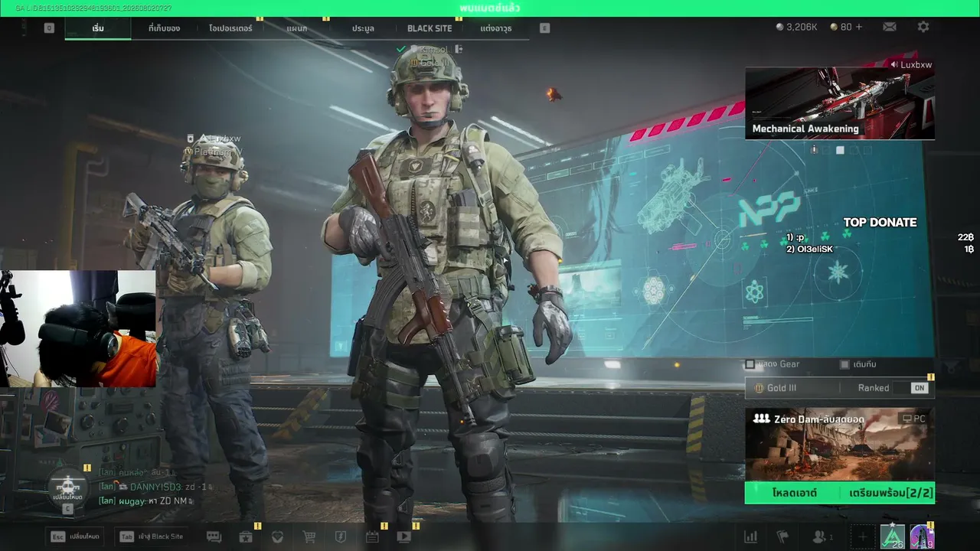Switch to the ประมูล tab
This screenshot has width=980, height=551.
[x=363, y=28]
